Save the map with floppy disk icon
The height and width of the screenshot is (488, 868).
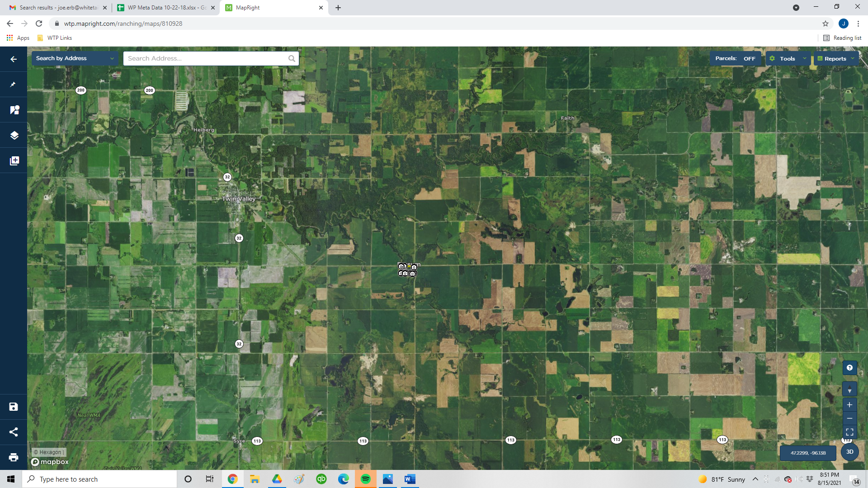click(14, 407)
